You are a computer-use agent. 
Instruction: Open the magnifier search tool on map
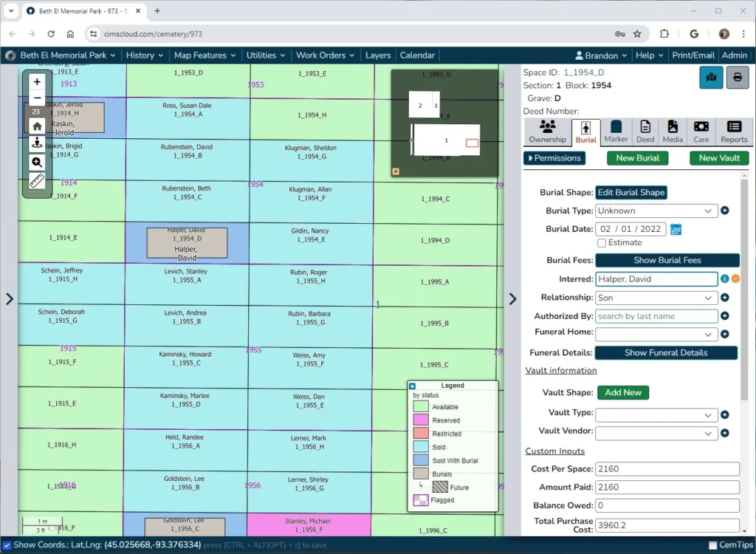(37, 163)
